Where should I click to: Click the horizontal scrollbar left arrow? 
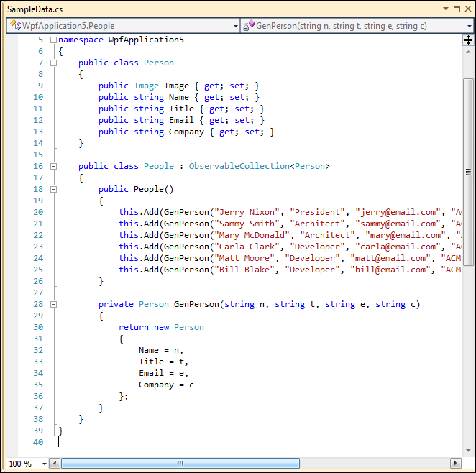pyautogui.click(x=55, y=464)
